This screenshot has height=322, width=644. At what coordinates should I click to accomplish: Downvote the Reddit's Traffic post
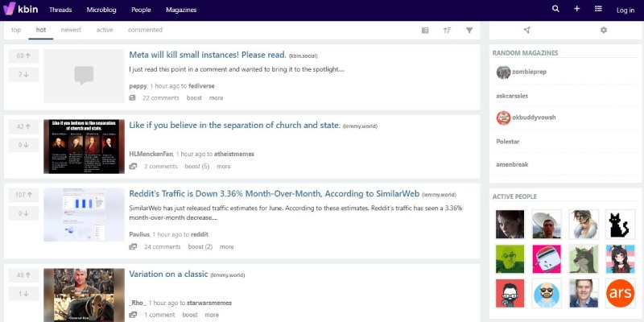click(24, 213)
